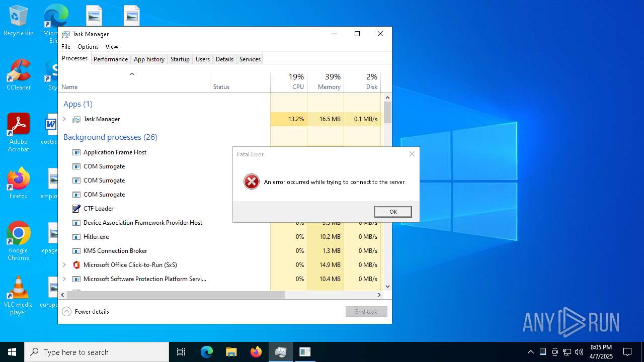
Task: Select the Task Manager taskbar button
Action: pos(281,352)
